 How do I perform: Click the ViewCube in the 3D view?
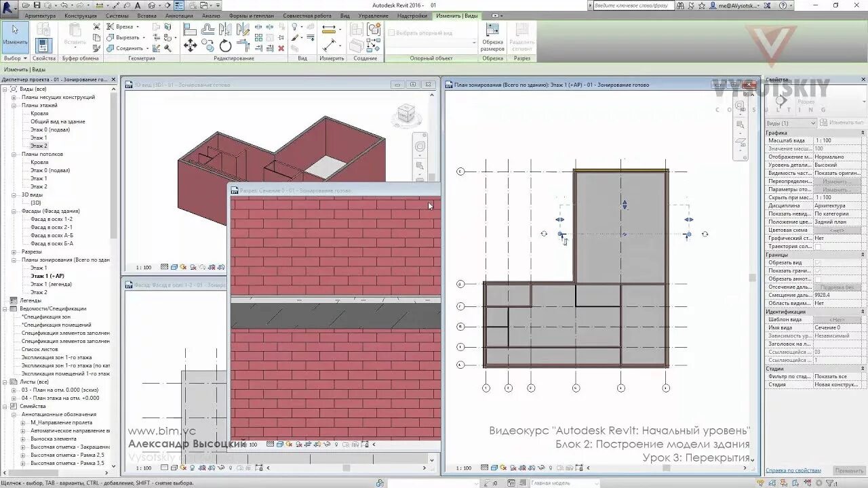406,114
